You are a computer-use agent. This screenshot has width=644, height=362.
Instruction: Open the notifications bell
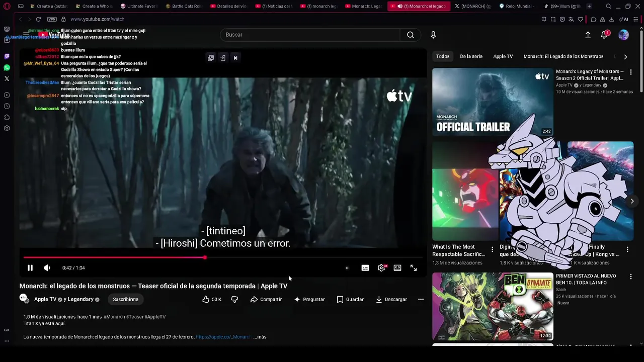coord(604,35)
